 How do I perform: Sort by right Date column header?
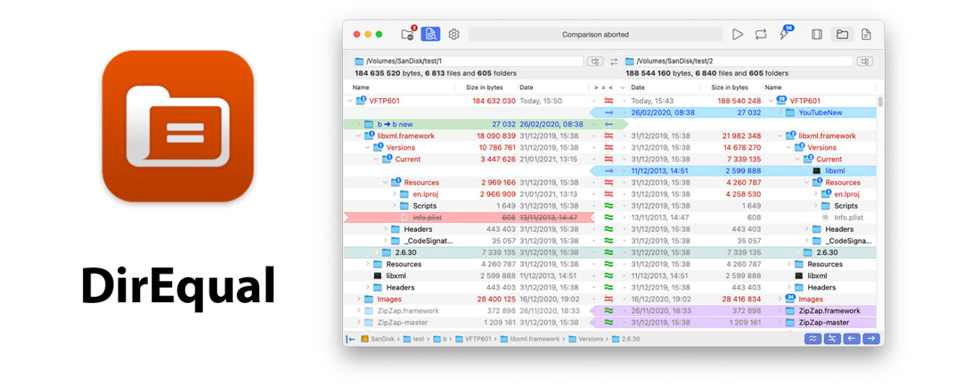[638, 88]
